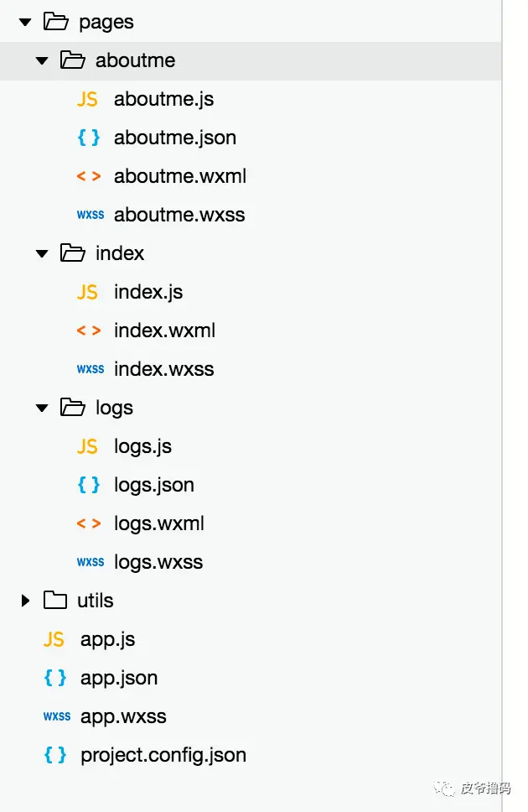Screen dimensions: 528x812
Task: Click the JS icon next to index.js
Action: pos(87,292)
